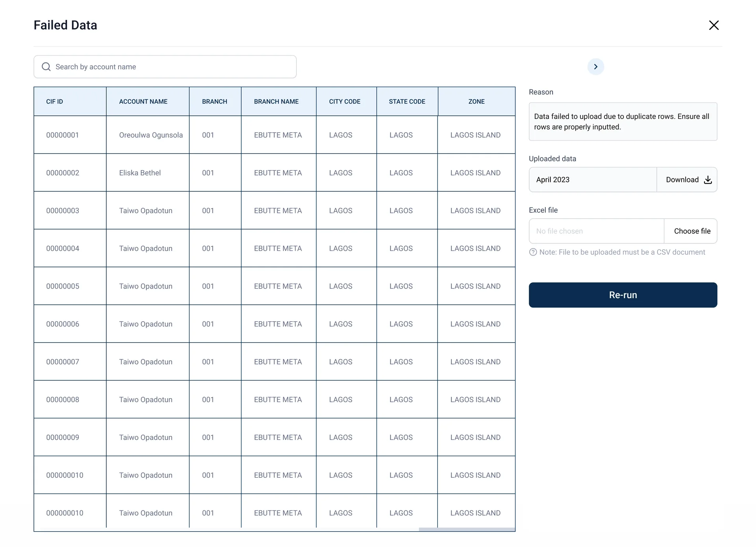Click CIF ID 00000005 cell

coord(63,286)
